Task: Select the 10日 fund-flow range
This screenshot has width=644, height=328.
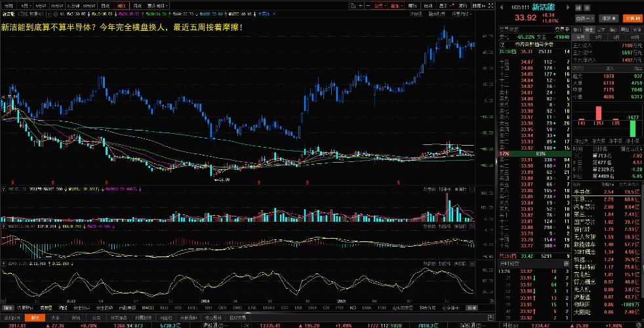Action: [x=634, y=37]
